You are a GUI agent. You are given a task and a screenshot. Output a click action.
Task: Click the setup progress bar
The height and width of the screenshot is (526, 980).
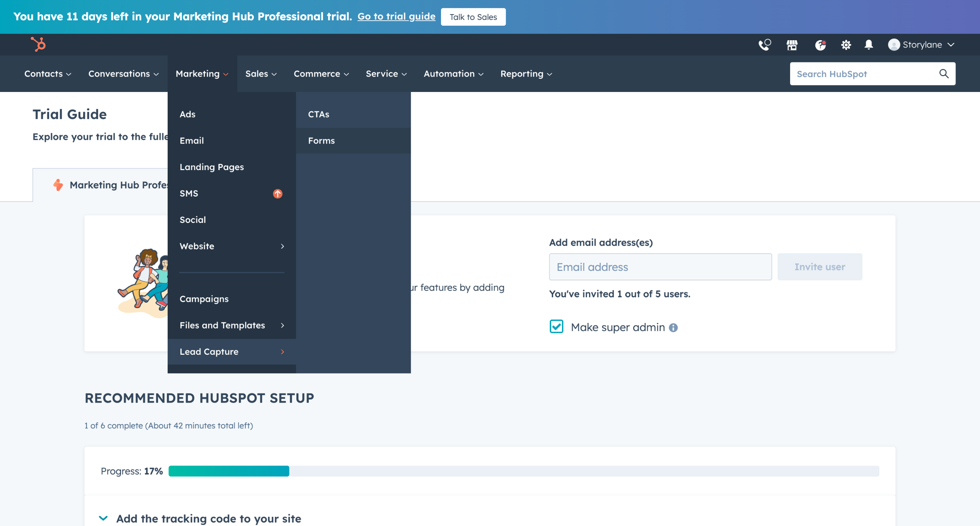[x=524, y=471]
